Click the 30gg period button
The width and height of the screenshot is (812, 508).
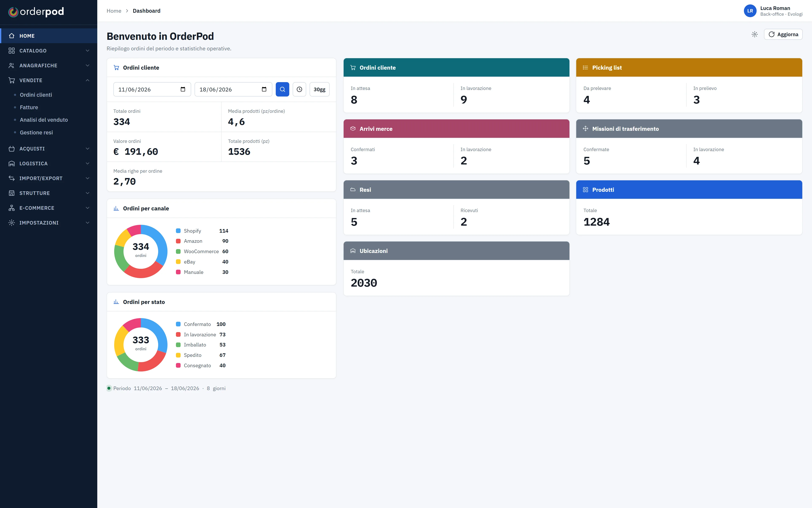[x=320, y=89]
